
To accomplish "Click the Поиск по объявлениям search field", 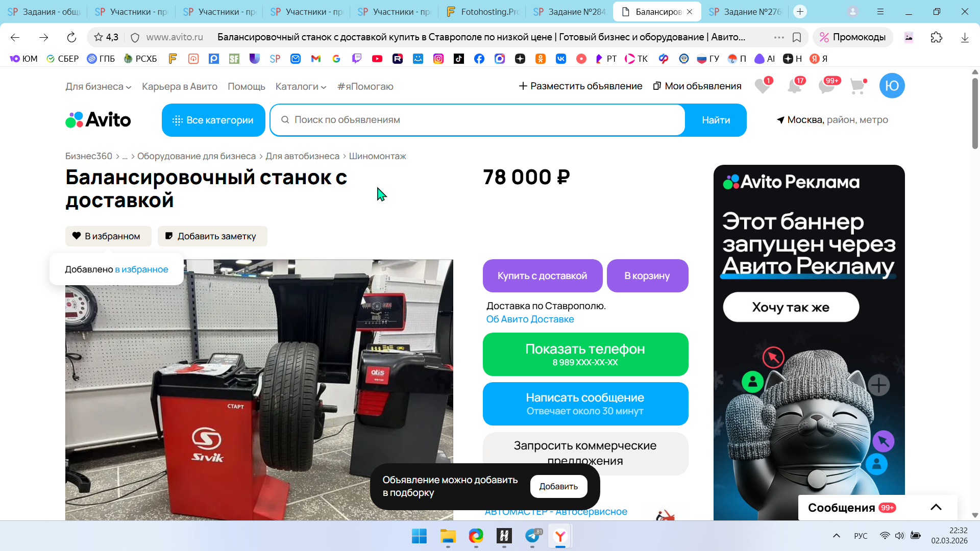I will coord(478,120).
